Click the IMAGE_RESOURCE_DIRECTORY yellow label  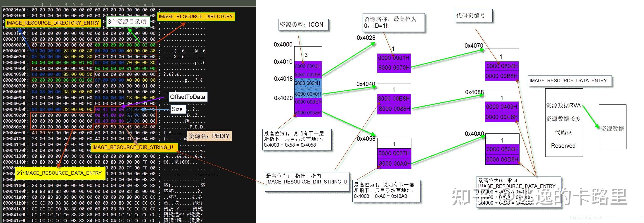tap(196, 17)
